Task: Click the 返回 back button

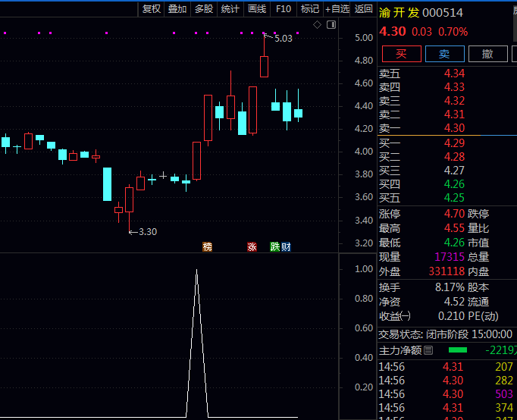Action: (x=364, y=9)
